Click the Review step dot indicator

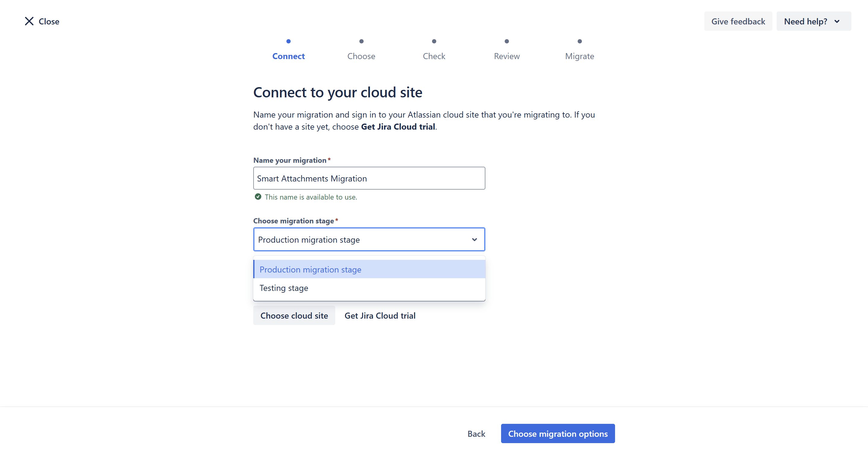(x=507, y=42)
